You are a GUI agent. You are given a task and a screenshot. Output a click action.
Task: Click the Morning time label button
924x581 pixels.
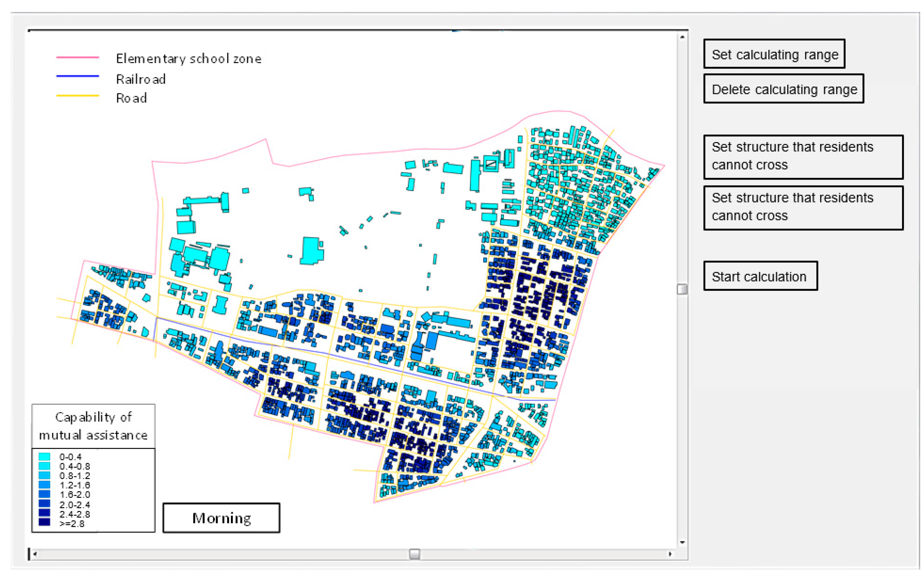221,518
